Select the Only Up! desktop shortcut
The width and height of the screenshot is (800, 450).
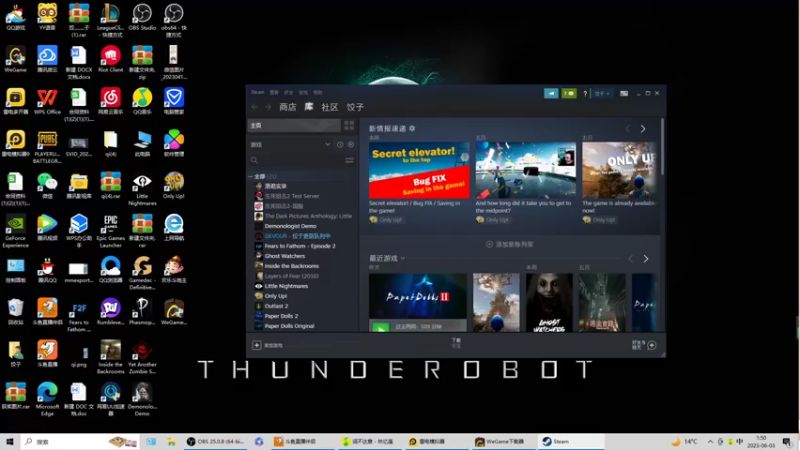pos(173,186)
